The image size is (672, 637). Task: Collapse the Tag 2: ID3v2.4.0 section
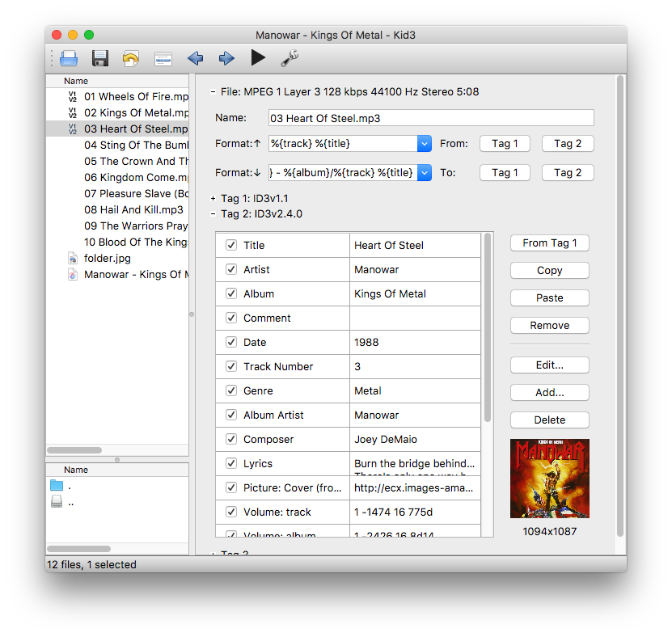click(213, 214)
